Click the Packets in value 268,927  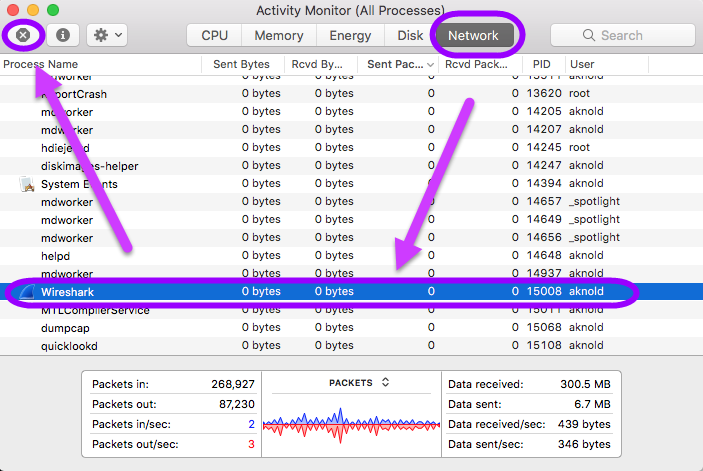coord(233,384)
